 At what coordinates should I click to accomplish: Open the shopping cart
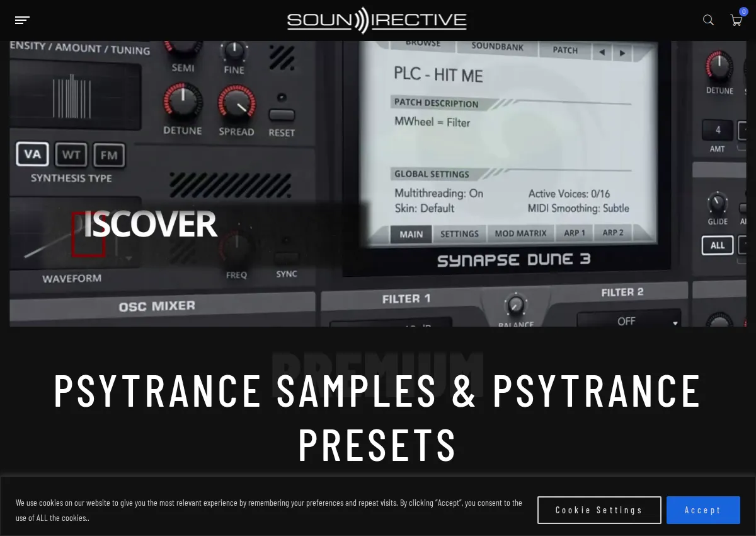point(736,20)
